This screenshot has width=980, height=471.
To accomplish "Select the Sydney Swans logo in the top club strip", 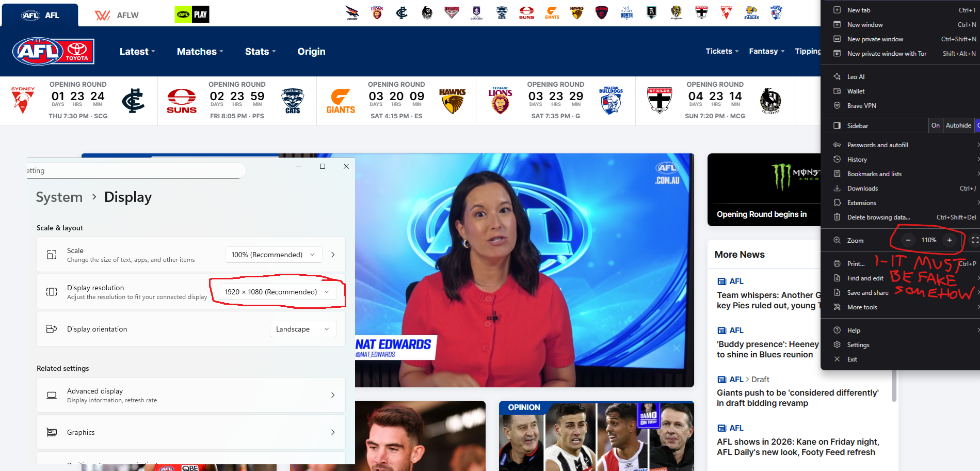I will click(727, 13).
